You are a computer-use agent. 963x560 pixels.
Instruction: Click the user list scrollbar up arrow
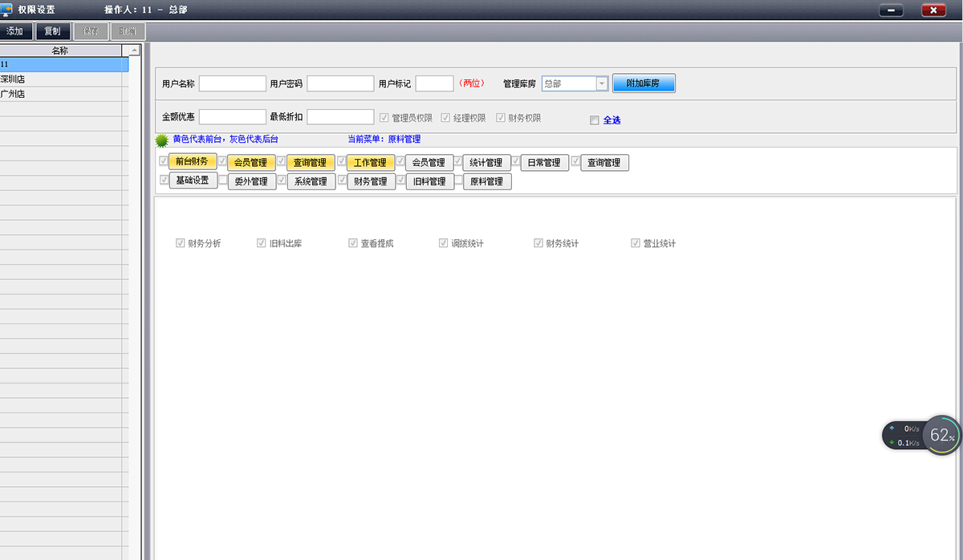135,51
